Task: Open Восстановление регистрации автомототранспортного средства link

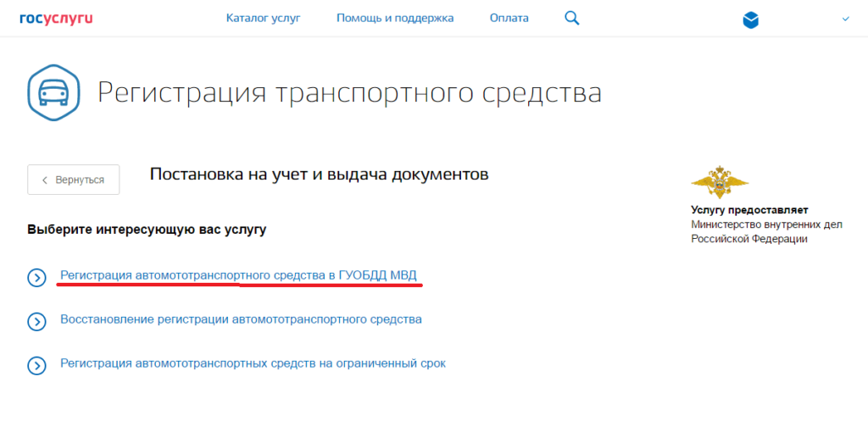Action: 241,319
